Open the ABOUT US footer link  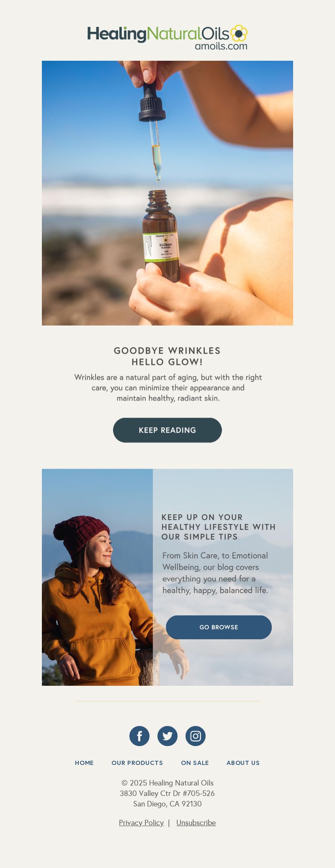point(243,763)
